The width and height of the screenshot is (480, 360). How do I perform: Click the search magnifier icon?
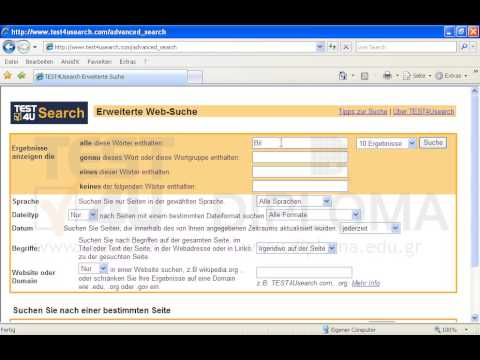click(464, 47)
